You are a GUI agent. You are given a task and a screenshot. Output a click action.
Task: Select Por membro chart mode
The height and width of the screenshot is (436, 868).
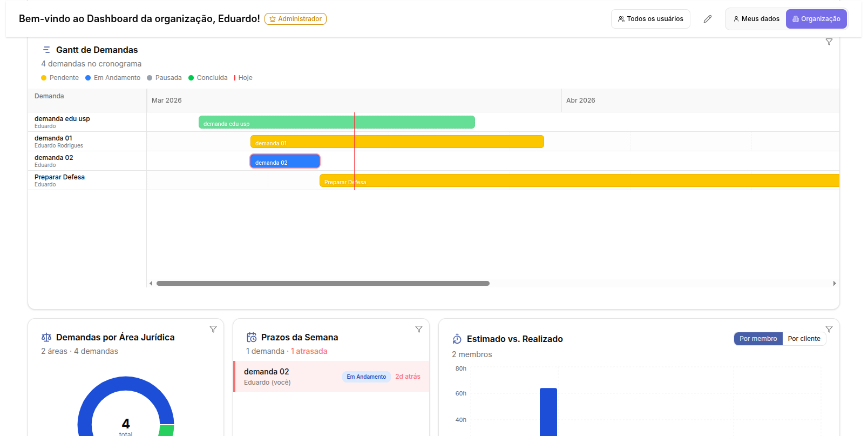[x=758, y=339]
